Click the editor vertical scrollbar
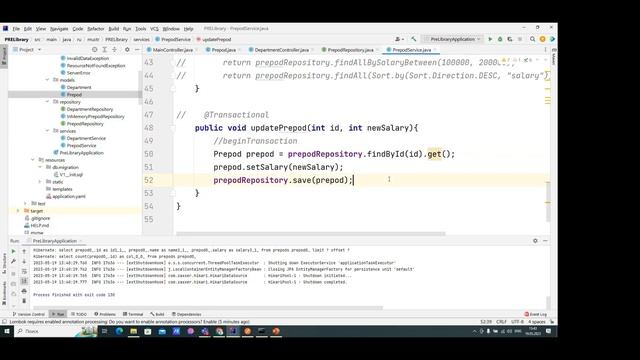This screenshot has width=640, height=360. pyautogui.click(x=548, y=202)
